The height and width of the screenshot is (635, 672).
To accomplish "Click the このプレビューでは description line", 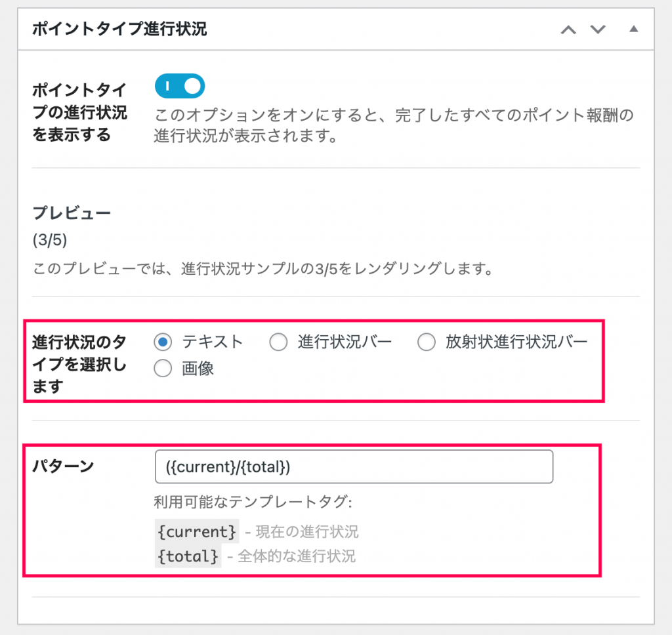I will 262,269.
